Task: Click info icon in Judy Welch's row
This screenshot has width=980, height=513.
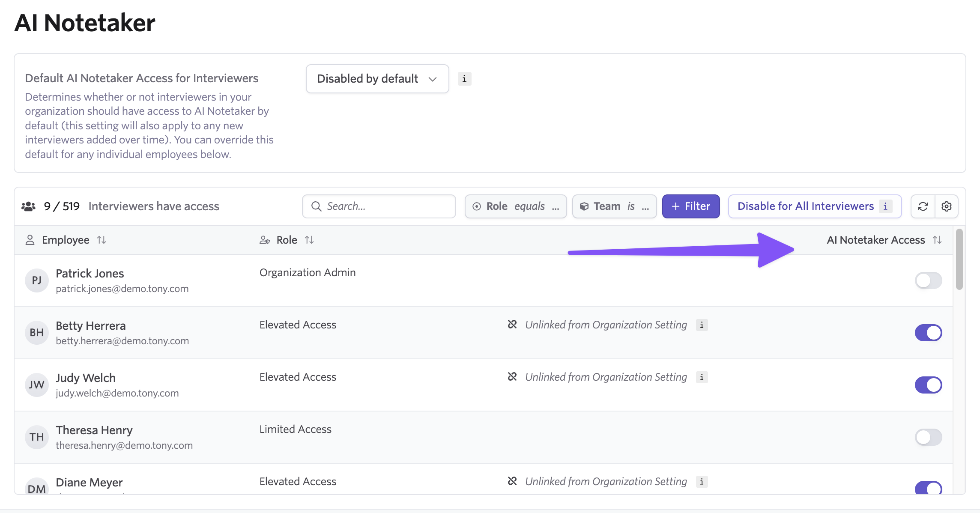Action: (702, 377)
